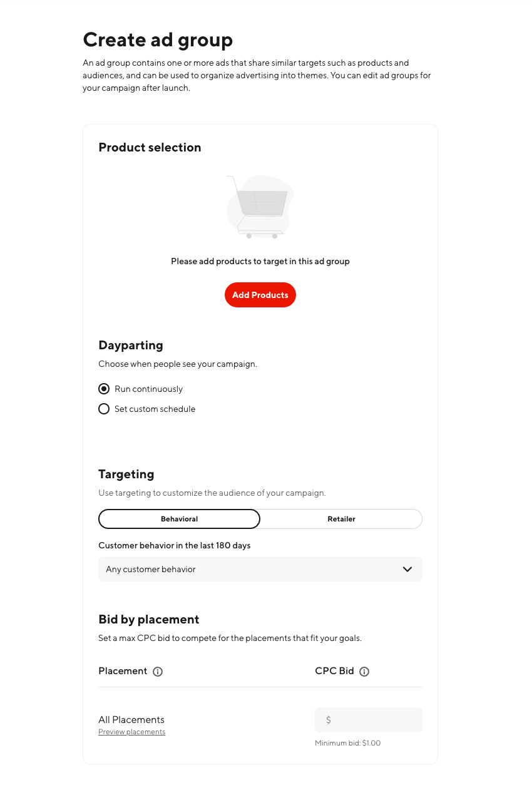532x795 pixels.
Task: Click the Placement info icon
Action: click(158, 671)
